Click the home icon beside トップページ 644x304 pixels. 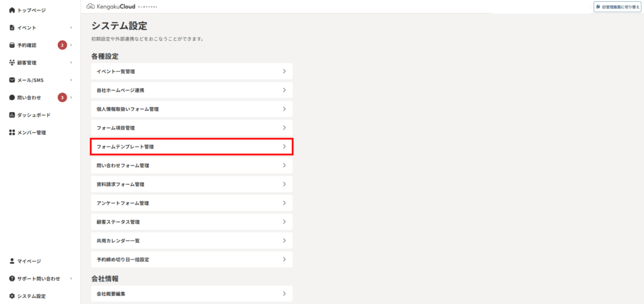point(12,10)
